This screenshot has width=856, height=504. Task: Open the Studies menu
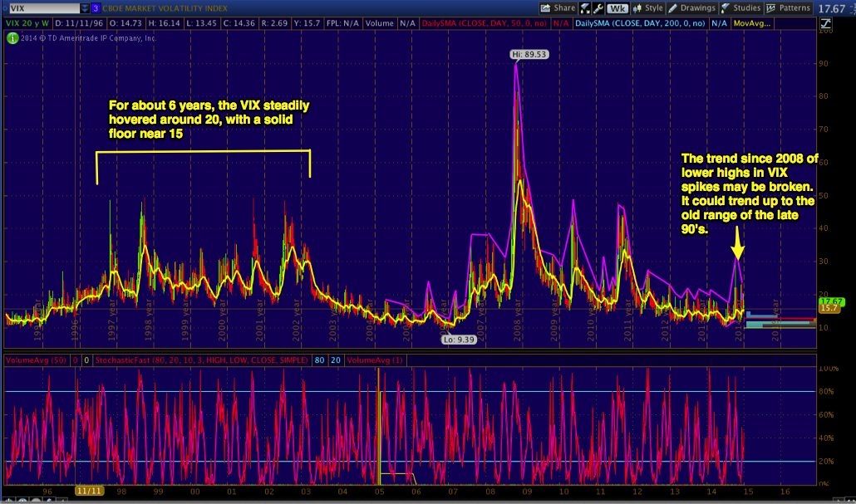pos(741,7)
